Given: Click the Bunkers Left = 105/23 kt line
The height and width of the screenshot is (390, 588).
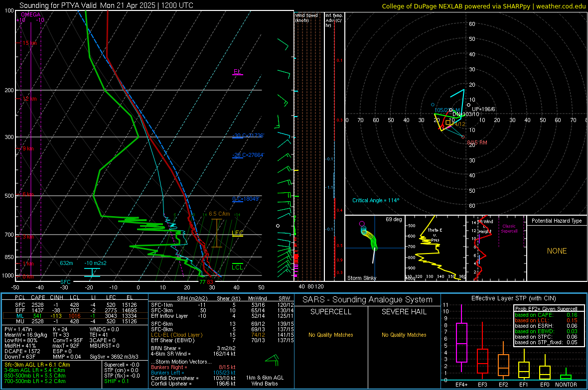Looking at the screenshot, I should coord(193,373).
